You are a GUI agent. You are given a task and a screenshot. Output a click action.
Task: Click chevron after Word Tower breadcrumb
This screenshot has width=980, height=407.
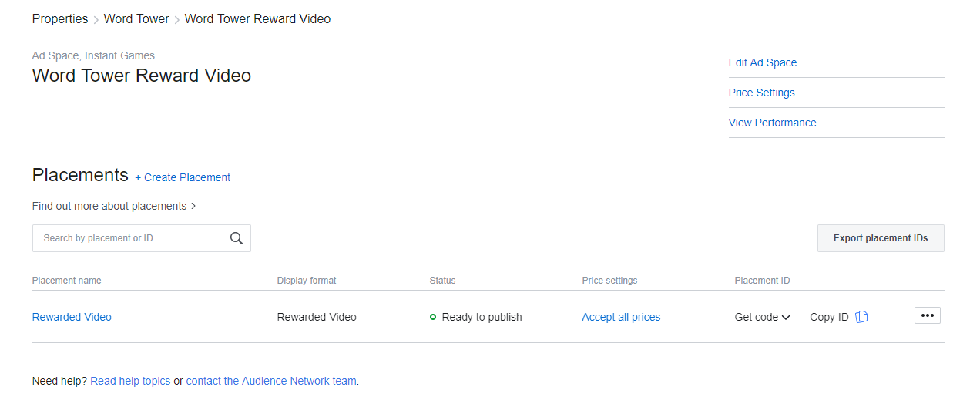coord(176,20)
